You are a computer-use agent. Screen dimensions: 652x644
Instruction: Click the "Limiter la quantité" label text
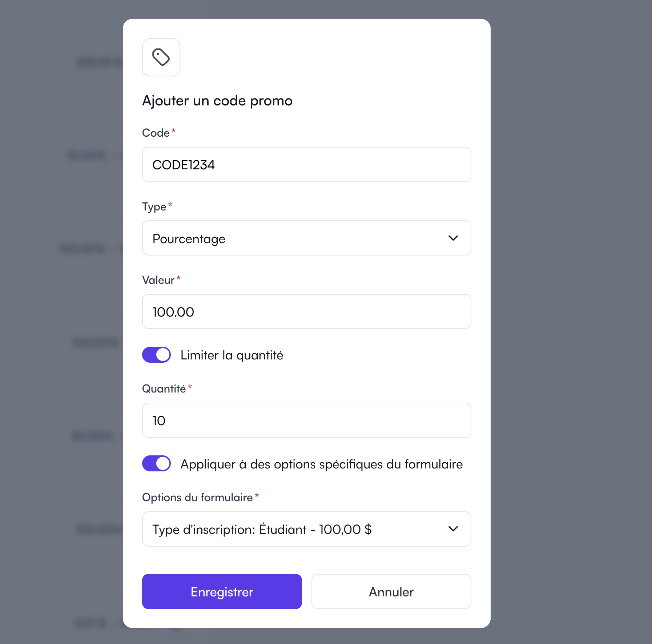(x=232, y=355)
